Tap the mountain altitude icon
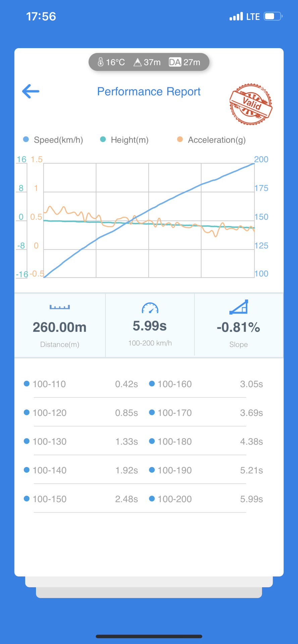The width and height of the screenshot is (298, 644). [x=138, y=62]
